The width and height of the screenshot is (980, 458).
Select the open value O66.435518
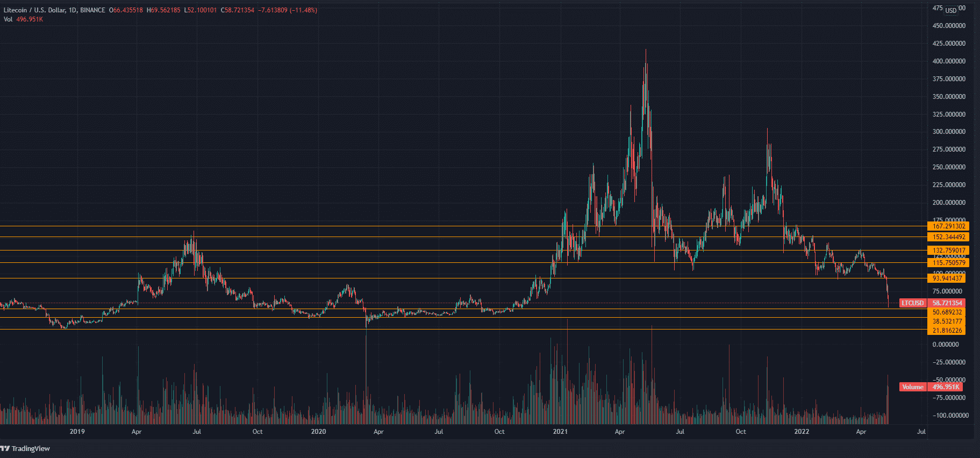pos(126,10)
